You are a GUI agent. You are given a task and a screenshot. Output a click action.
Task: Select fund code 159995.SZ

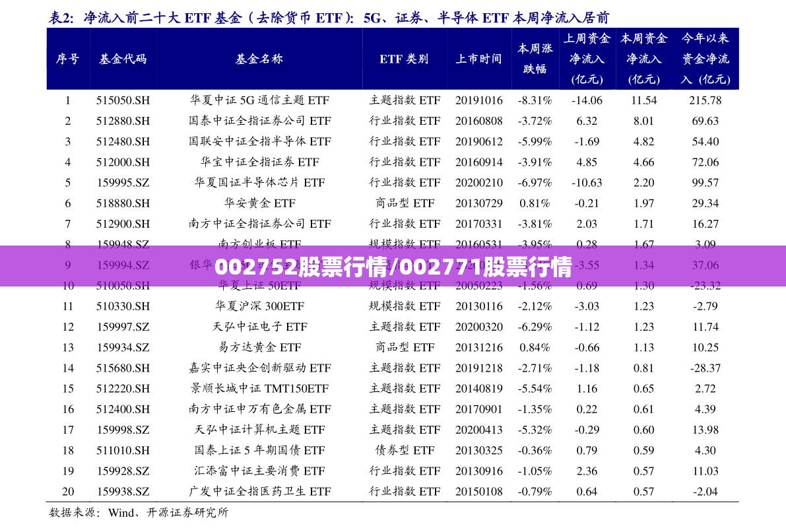click(x=123, y=183)
